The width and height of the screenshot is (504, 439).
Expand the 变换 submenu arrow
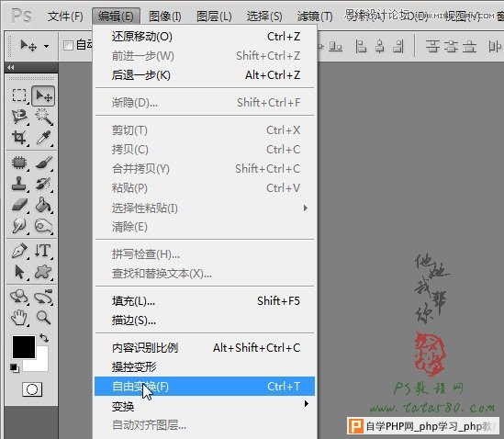[x=307, y=403]
